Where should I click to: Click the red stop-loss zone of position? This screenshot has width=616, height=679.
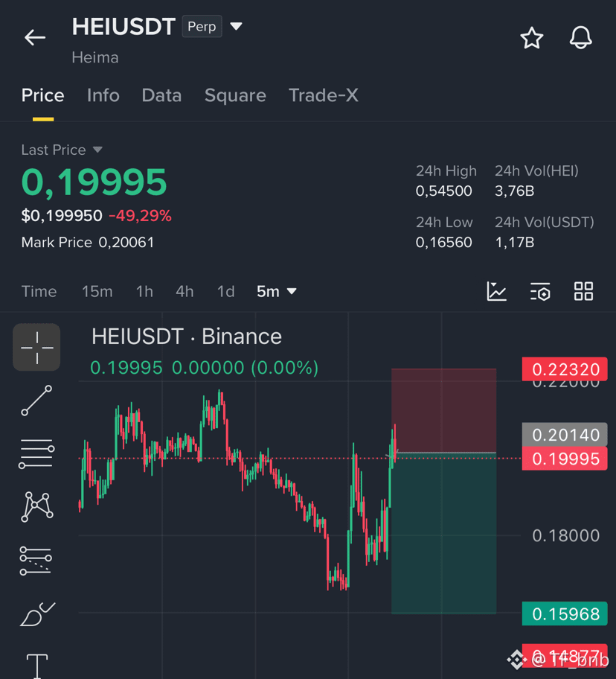click(x=444, y=410)
